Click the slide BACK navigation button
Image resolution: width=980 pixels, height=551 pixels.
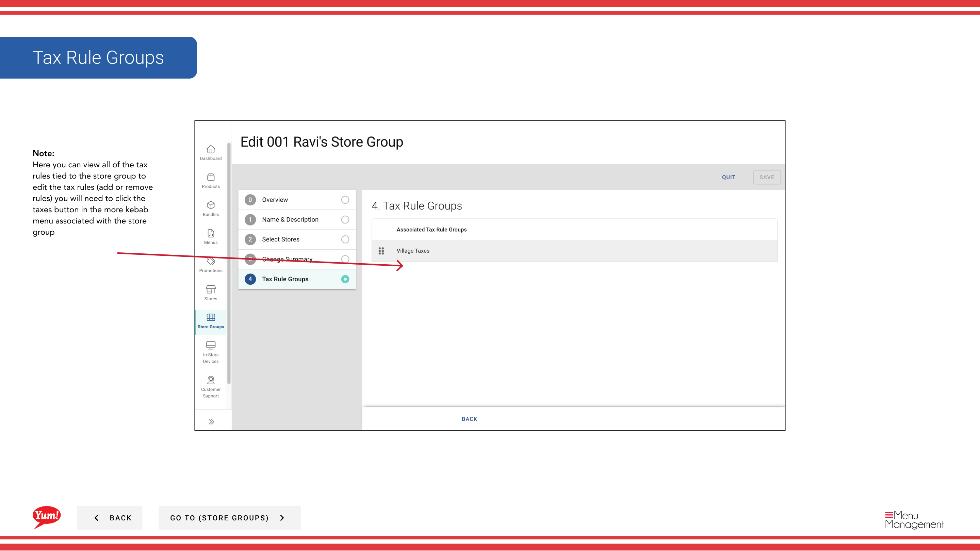(110, 518)
